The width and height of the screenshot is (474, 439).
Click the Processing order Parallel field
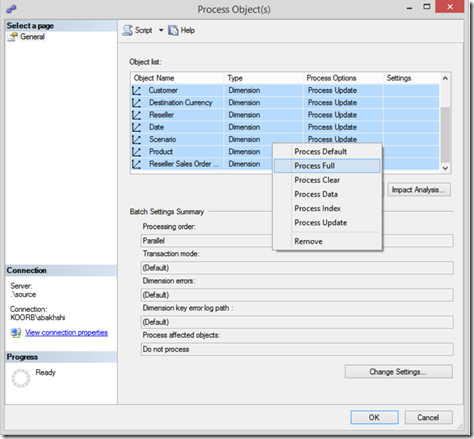[206, 241]
